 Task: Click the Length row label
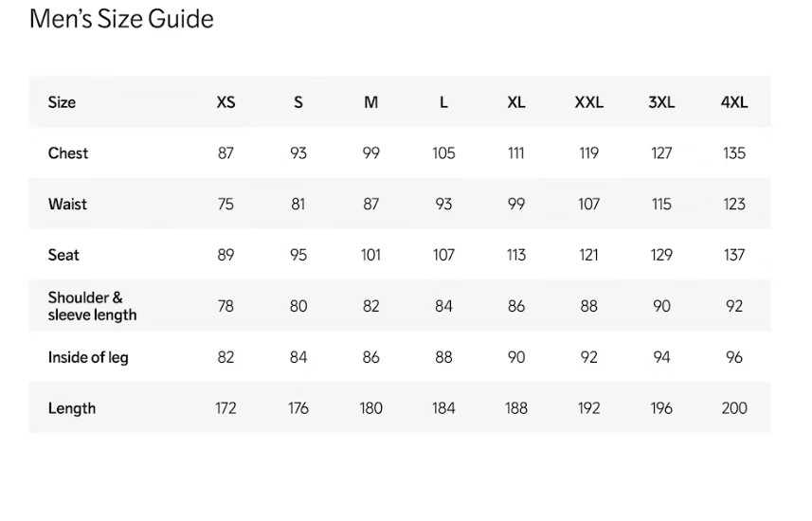[72, 408]
